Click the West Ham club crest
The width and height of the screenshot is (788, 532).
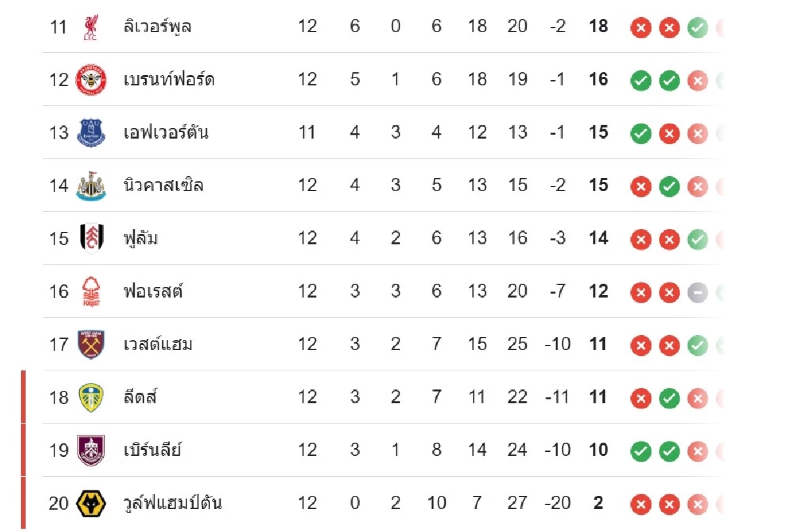[x=91, y=344]
